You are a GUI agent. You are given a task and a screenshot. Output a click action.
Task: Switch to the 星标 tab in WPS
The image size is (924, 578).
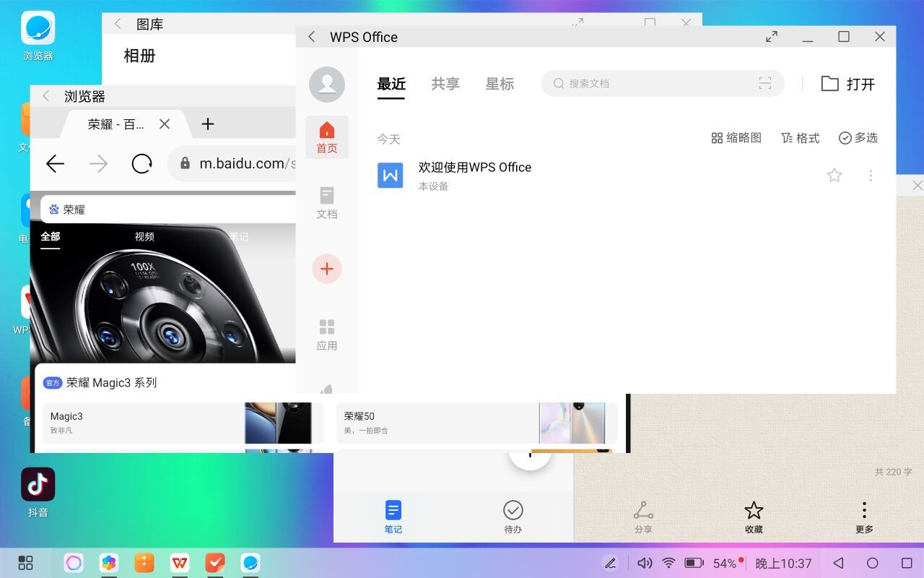500,84
